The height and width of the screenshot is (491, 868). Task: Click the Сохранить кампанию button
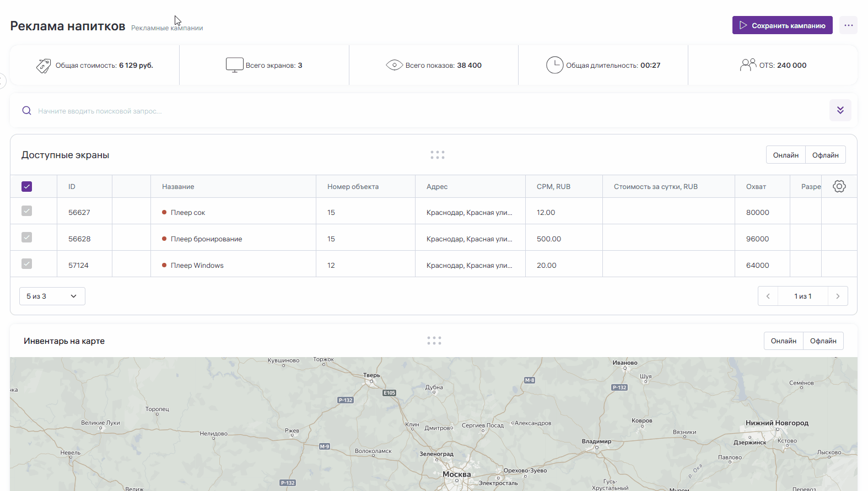782,25
